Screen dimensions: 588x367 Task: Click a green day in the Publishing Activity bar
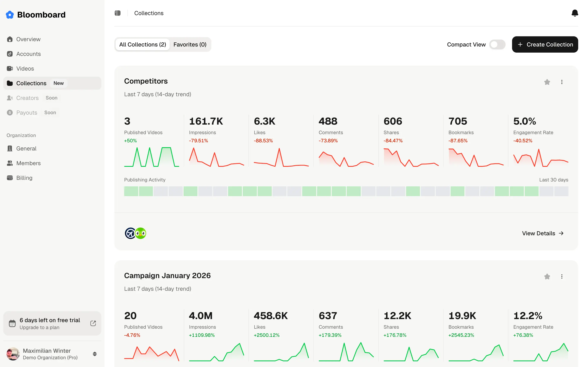(131, 191)
